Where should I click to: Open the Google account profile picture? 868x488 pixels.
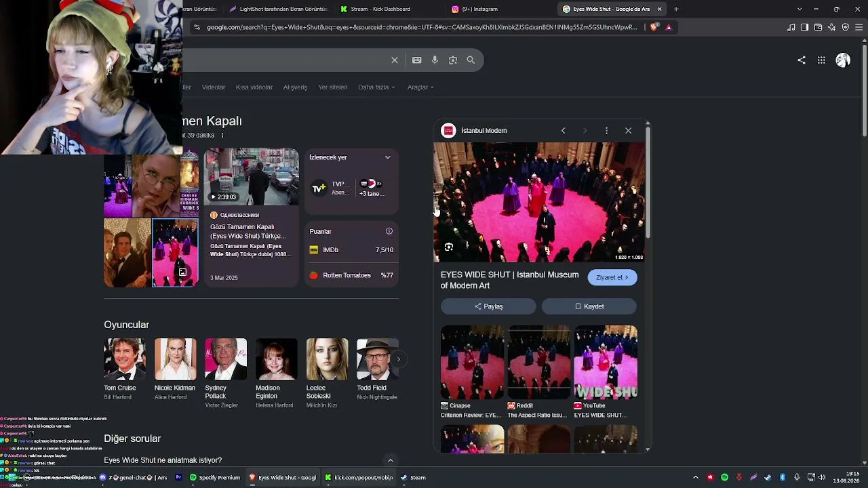[843, 60]
